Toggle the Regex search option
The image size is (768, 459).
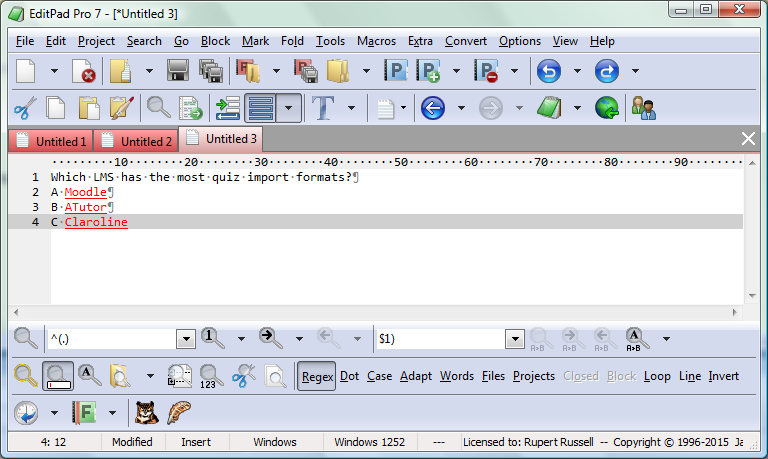tap(317, 376)
